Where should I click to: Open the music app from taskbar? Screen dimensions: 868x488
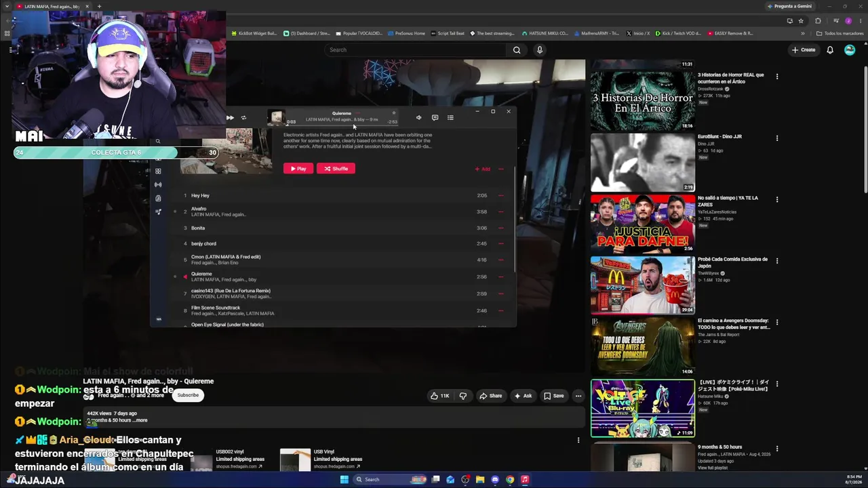point(525,480)
